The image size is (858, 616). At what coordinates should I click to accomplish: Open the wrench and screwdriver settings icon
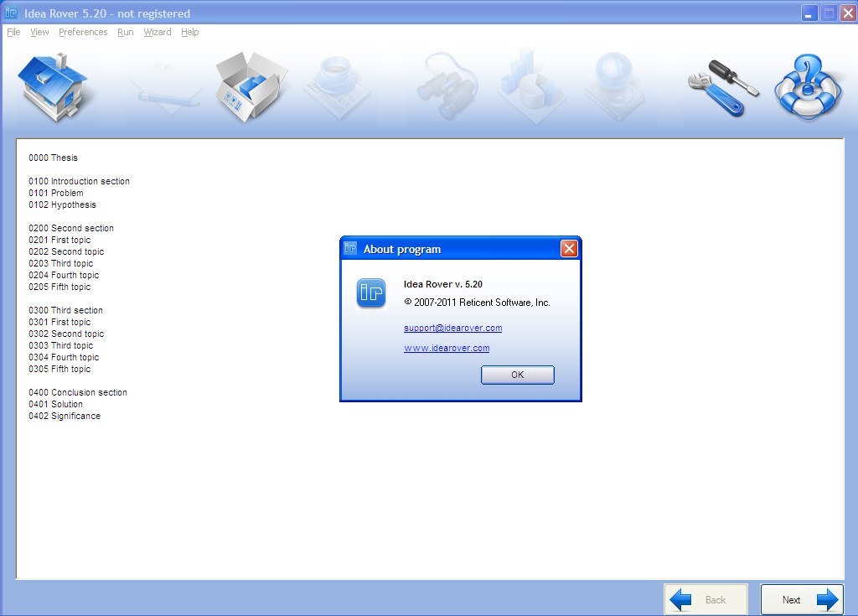tap(722, 88)
